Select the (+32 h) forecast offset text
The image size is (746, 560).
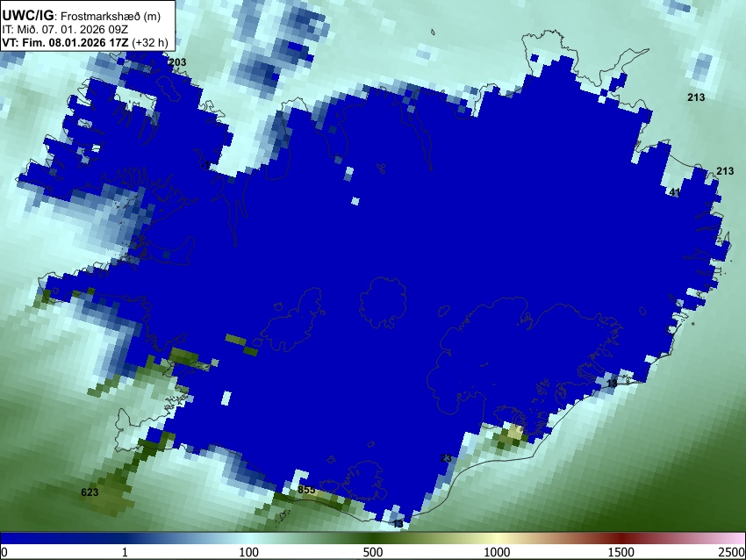150,43
